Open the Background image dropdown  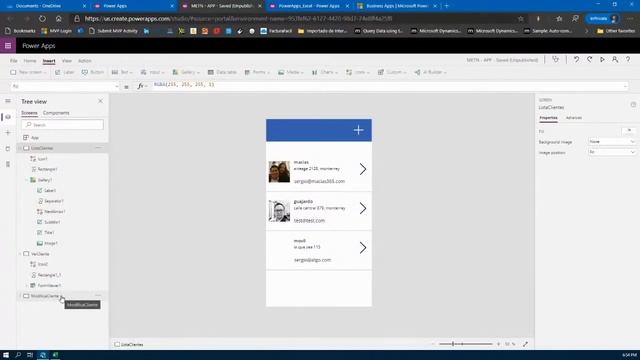(612, 142)
